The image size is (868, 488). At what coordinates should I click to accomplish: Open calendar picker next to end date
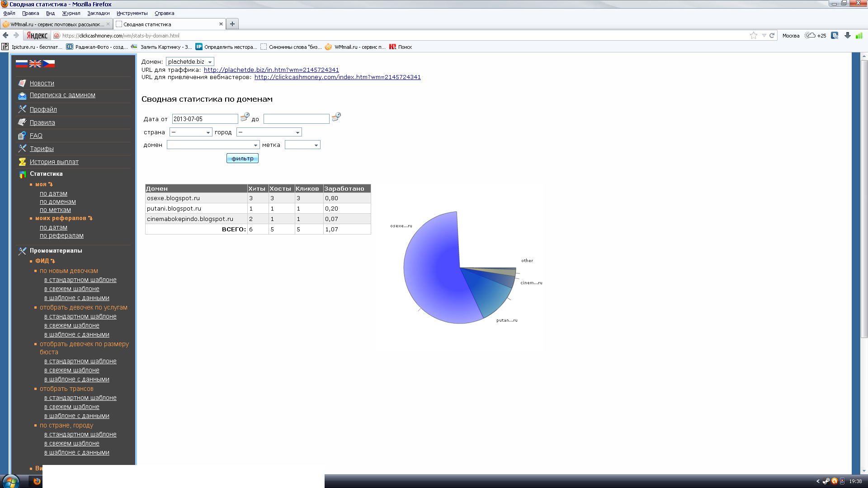pyautogui.click(x=336, y=117)
